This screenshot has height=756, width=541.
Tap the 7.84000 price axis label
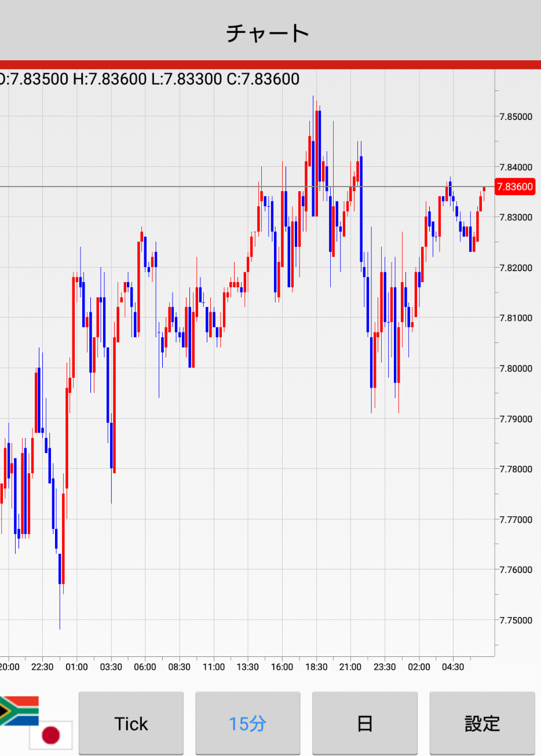coord(516,167)
